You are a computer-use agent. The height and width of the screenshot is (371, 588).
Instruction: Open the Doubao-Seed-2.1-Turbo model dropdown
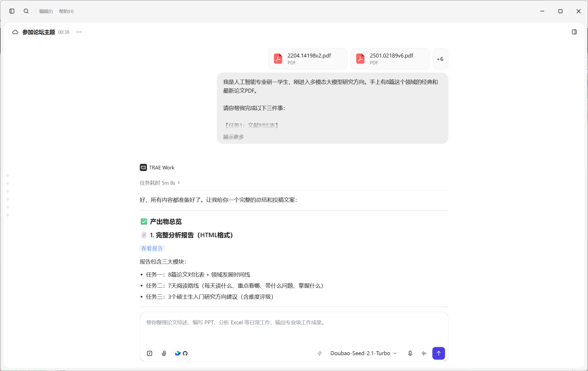364,353
